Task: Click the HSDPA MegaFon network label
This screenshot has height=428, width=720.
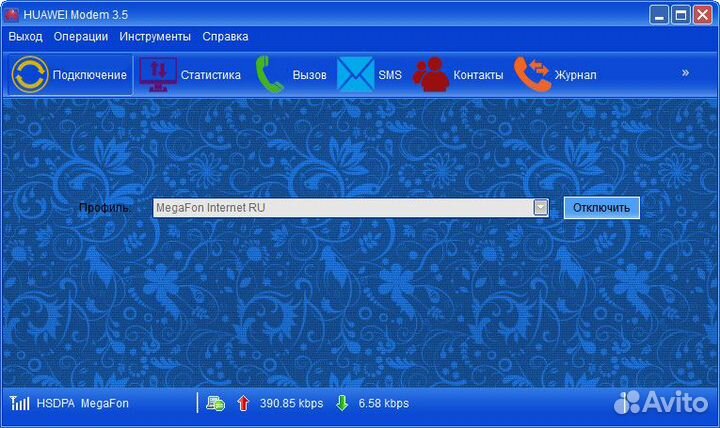Action: coord(84,404)
